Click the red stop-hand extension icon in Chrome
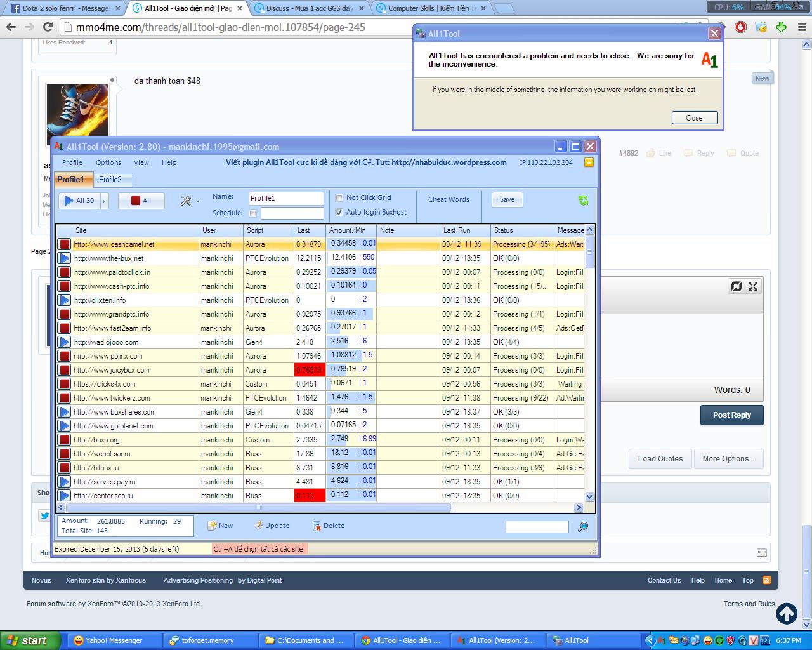Image resolution: width=812 pixels, height=650 pixels. [740, 27]
